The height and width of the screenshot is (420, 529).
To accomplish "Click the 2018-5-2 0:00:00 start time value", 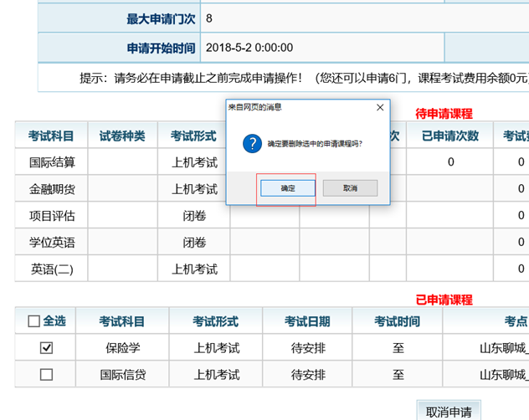I will (249, 48).
